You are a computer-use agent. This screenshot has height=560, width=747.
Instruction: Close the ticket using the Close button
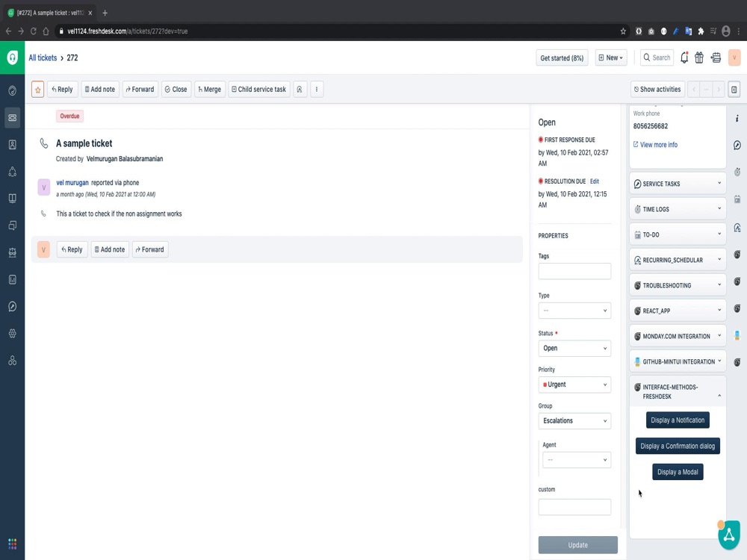[x=176, y=90]
